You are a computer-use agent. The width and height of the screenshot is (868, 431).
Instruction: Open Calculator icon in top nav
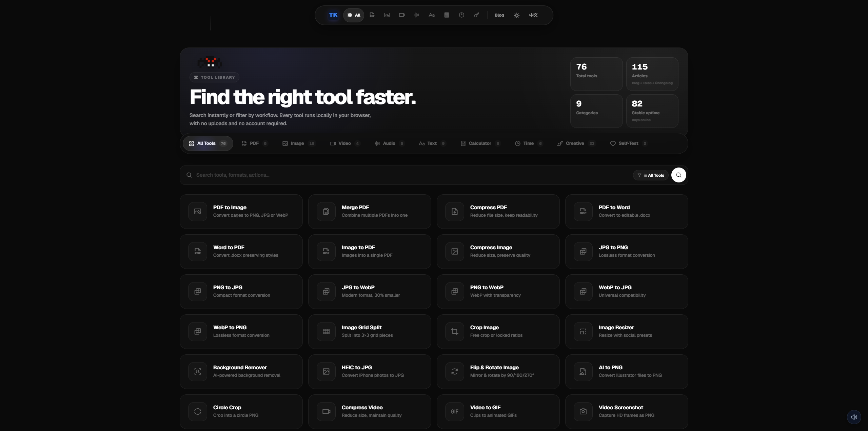(x=447, y=15)
